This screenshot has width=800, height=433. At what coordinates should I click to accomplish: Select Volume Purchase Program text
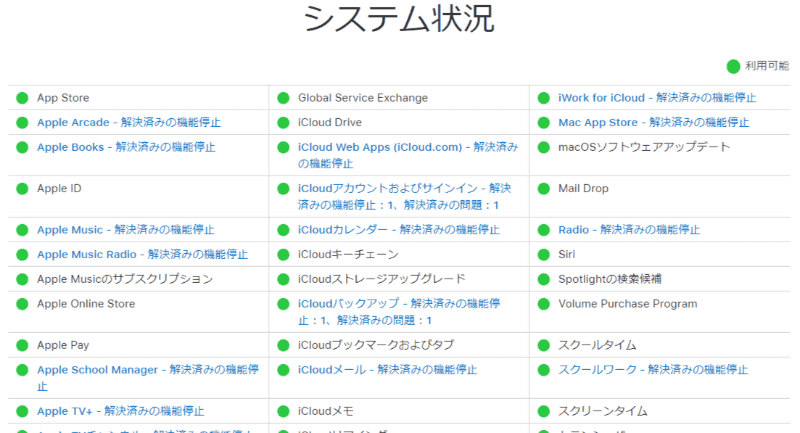(628, 303)
